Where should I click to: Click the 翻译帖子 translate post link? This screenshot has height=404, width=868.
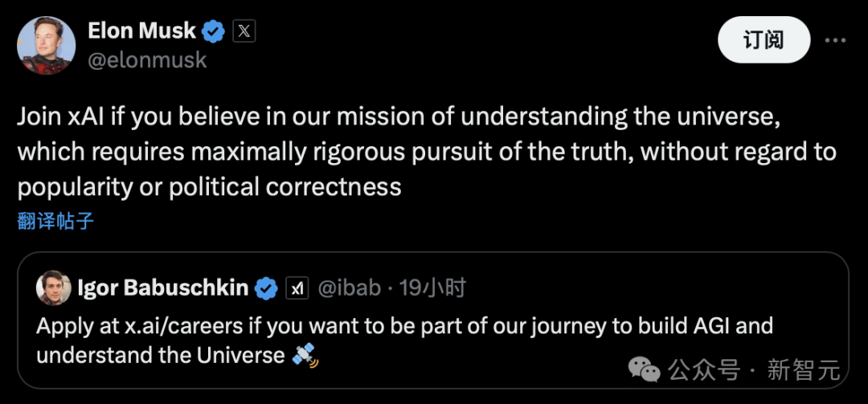55,221
